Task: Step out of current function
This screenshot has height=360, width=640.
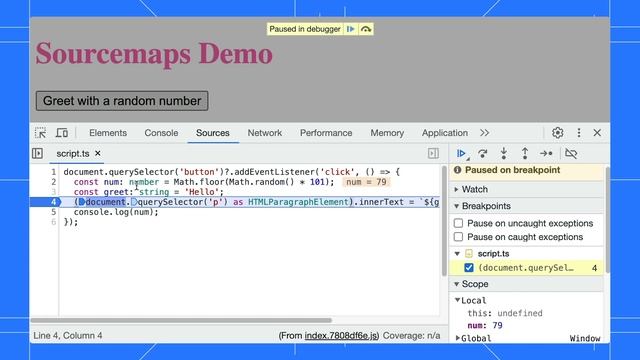Action: point(525,153)
